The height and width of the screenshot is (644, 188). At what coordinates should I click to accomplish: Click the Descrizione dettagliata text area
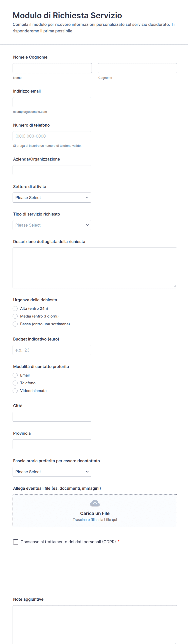[95, 268]
